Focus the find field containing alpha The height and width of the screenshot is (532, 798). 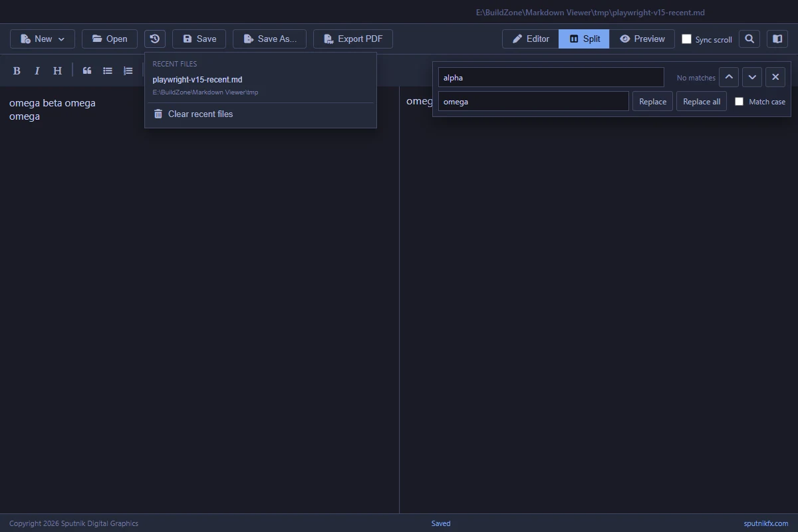tap(551, 77)
